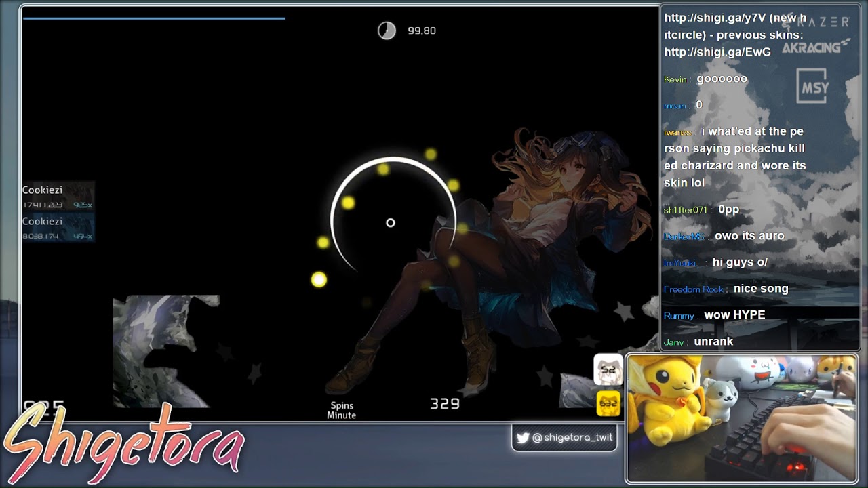Click the 494x combo on second Cookiezi entry
Image resolution: width=868 pixels, height=488 pixels.
click(x=83, y=236)
